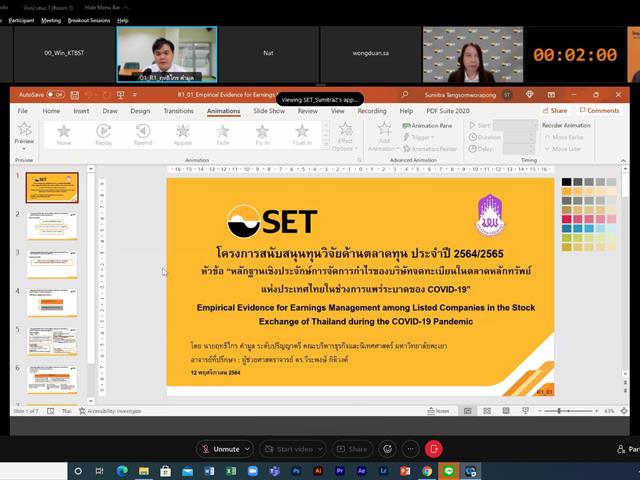Switch to Reading View icon
The width and height of the screenshot is (640, 480).
506,411
